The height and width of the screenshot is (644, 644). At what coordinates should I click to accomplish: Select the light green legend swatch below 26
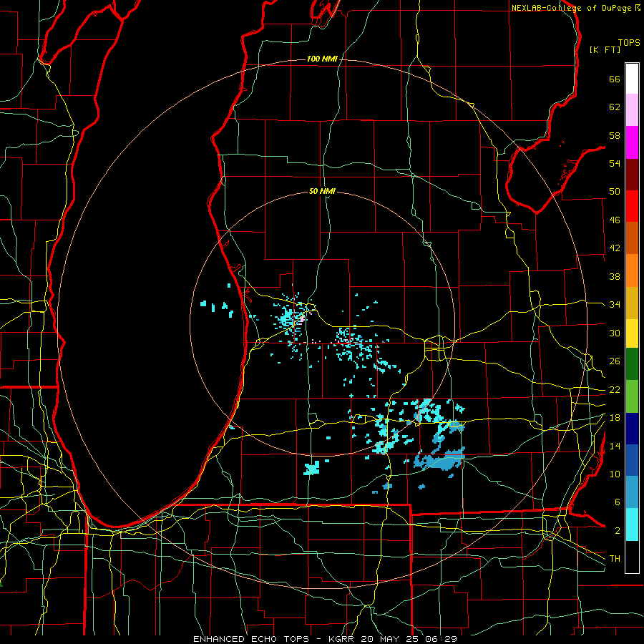[x=632, y=396]
